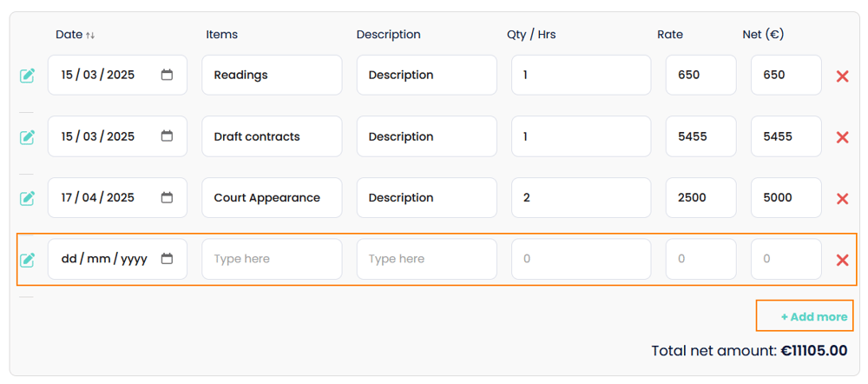Remove the empty last row

pos(842,260)
